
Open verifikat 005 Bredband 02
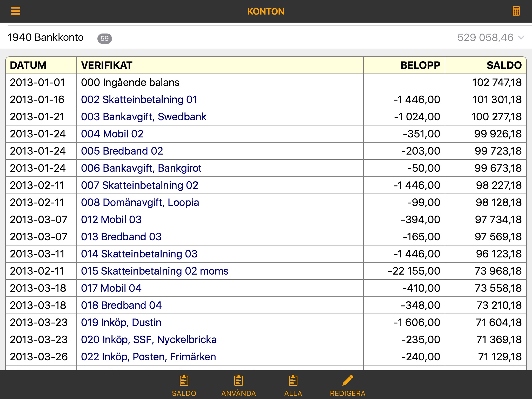click(122, 151)
